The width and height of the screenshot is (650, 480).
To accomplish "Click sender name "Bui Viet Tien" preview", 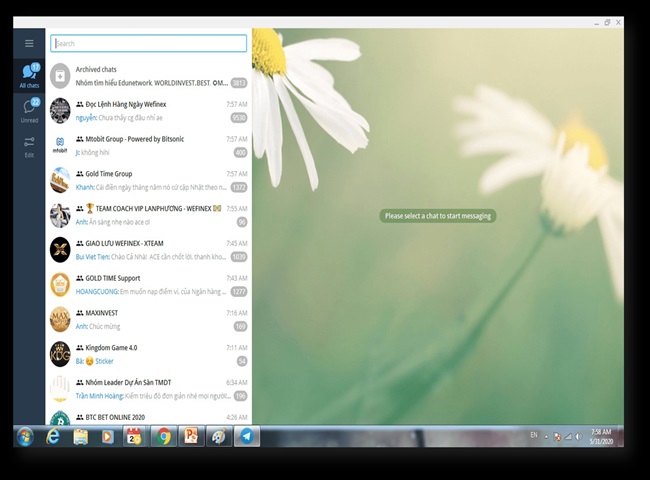I will coord(92,257).
